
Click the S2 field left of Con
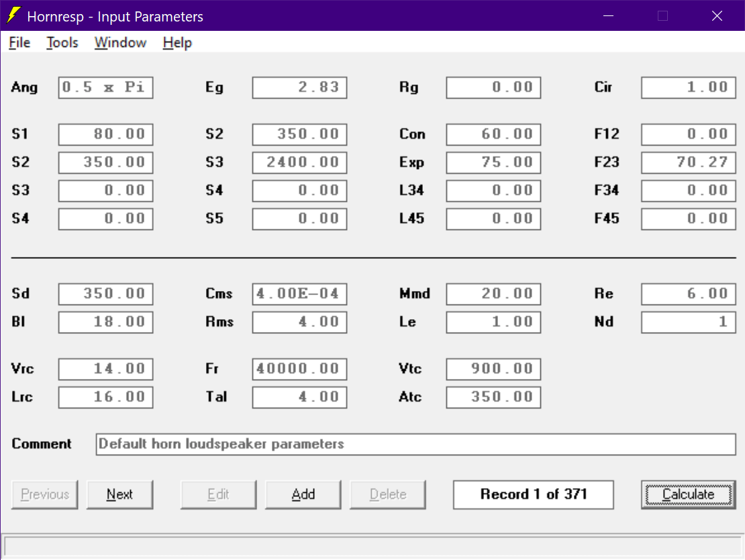pos(299,134)
